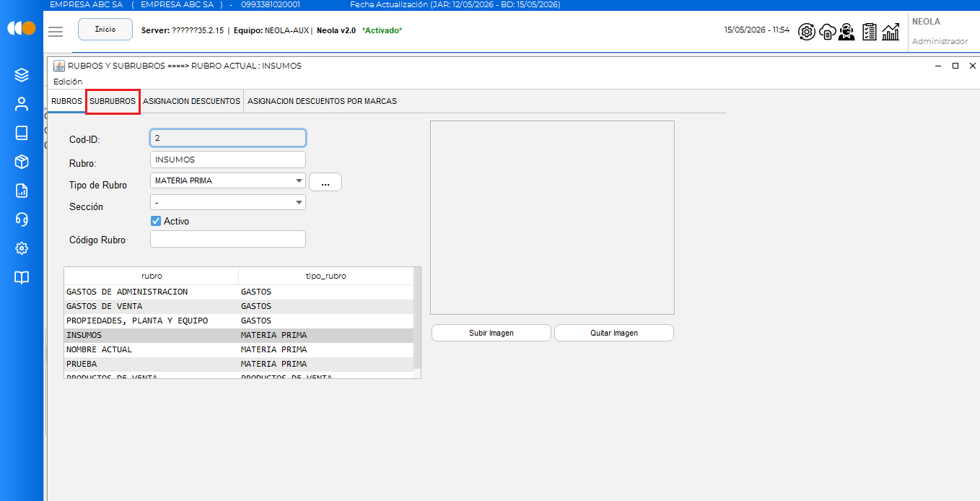The height and width of the screenshot is (501, 980).
Task: Select the GASTOS DE ADMINISTRACION row
Action: tap(239, 292)
